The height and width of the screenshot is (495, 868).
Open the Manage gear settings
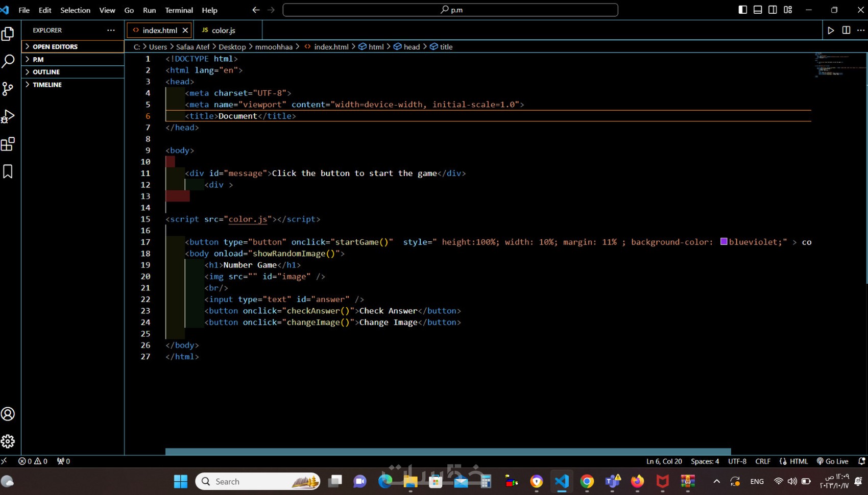[x=8, y=441]
